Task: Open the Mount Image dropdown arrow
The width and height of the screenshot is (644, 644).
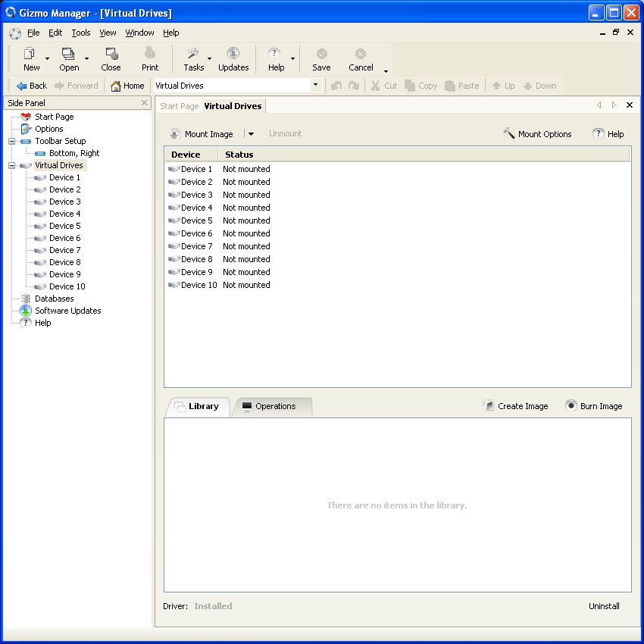Action: (251, 134)
